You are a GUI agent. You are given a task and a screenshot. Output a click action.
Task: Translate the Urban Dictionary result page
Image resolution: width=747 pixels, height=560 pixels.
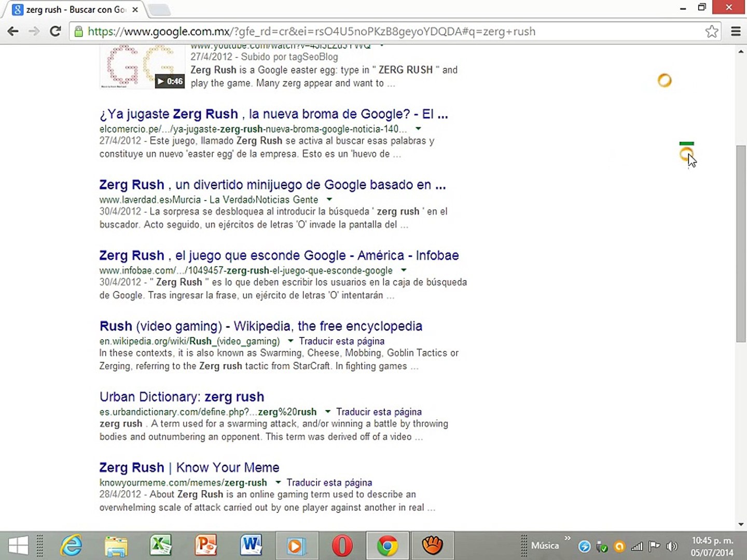point(379,412)
